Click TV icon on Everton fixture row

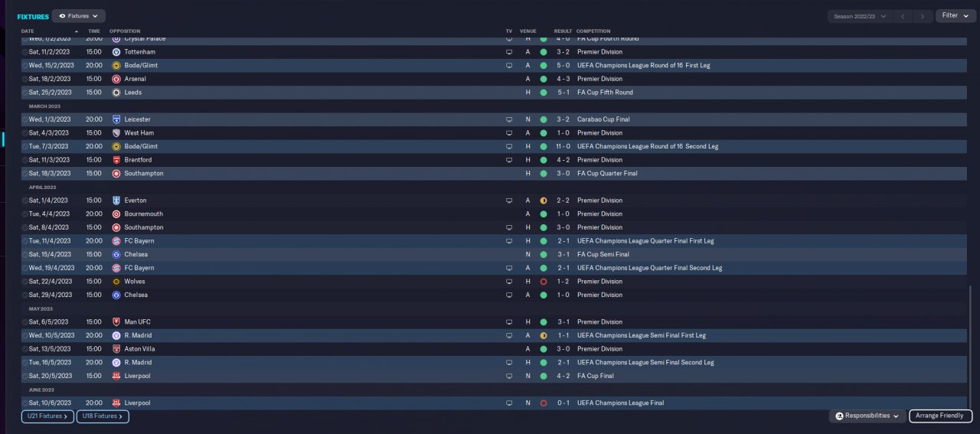(x=509, y=201)
